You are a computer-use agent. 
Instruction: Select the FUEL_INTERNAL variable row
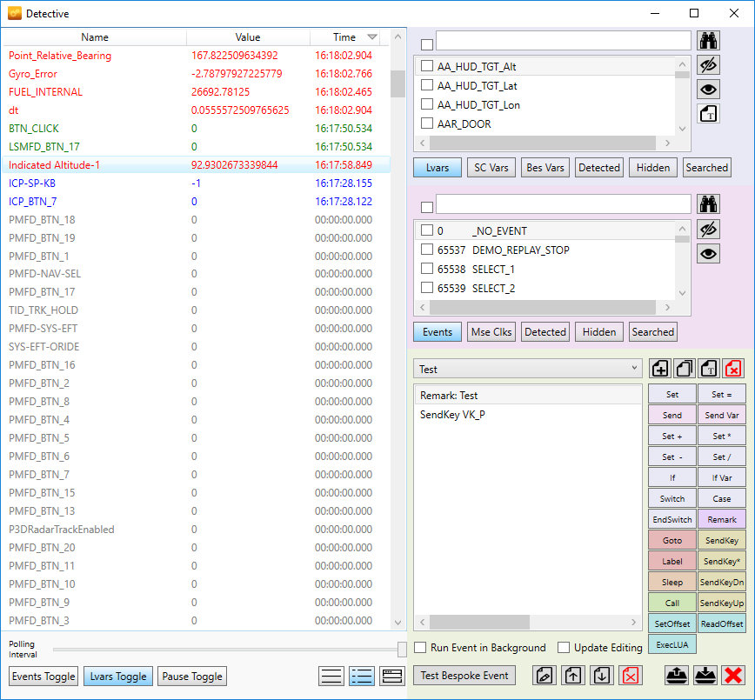(196, 92)
